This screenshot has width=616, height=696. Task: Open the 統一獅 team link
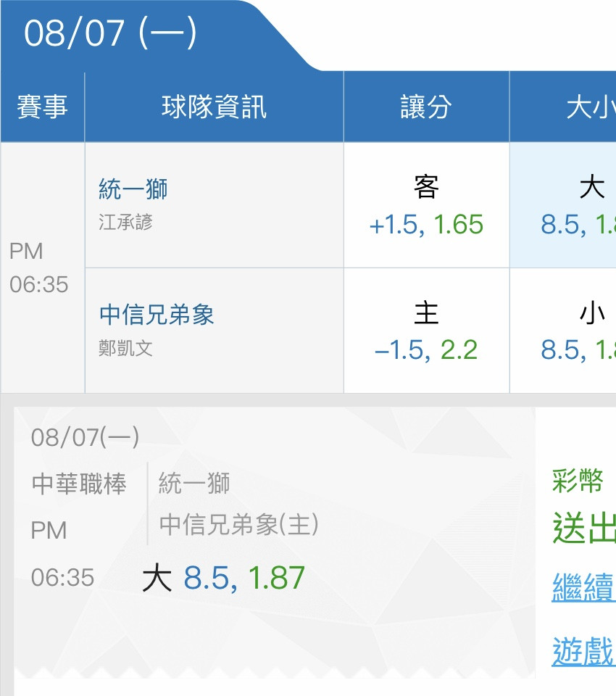click(x=133, y=189)
